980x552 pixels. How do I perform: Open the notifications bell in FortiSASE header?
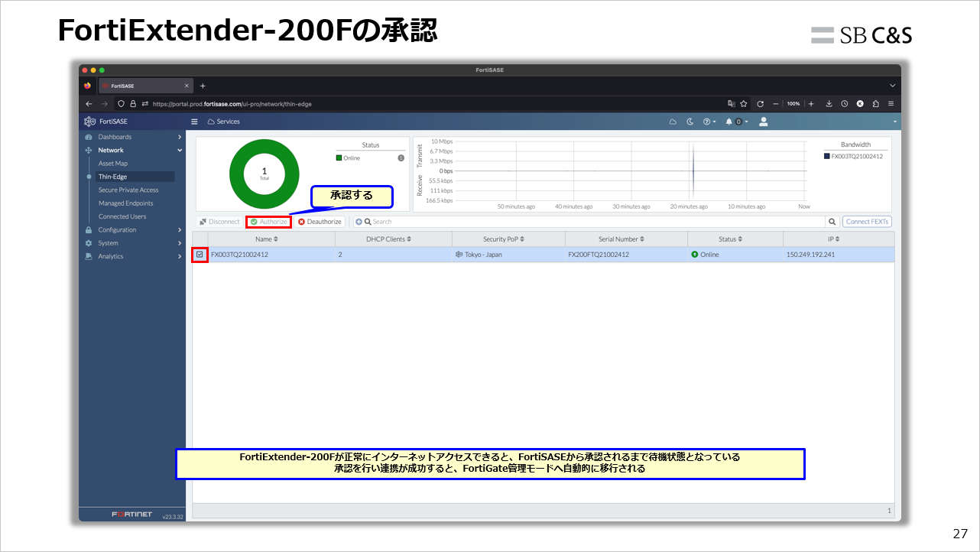pyautogui.click(x=729, y=121)
